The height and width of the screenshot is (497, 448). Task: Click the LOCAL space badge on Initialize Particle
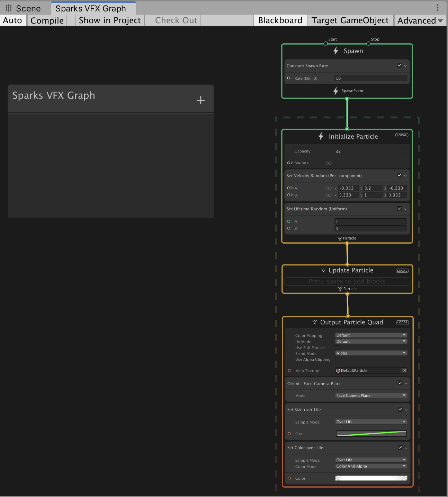click(402, 135)
